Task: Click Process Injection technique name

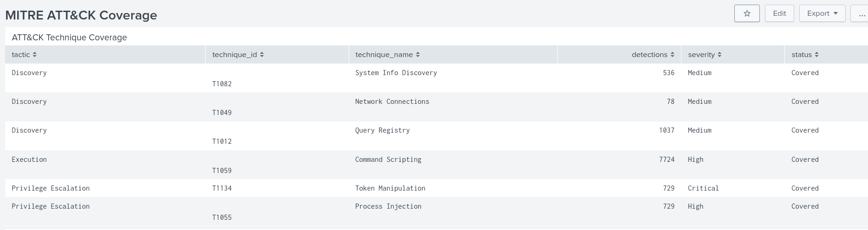Action: [388, 206]
